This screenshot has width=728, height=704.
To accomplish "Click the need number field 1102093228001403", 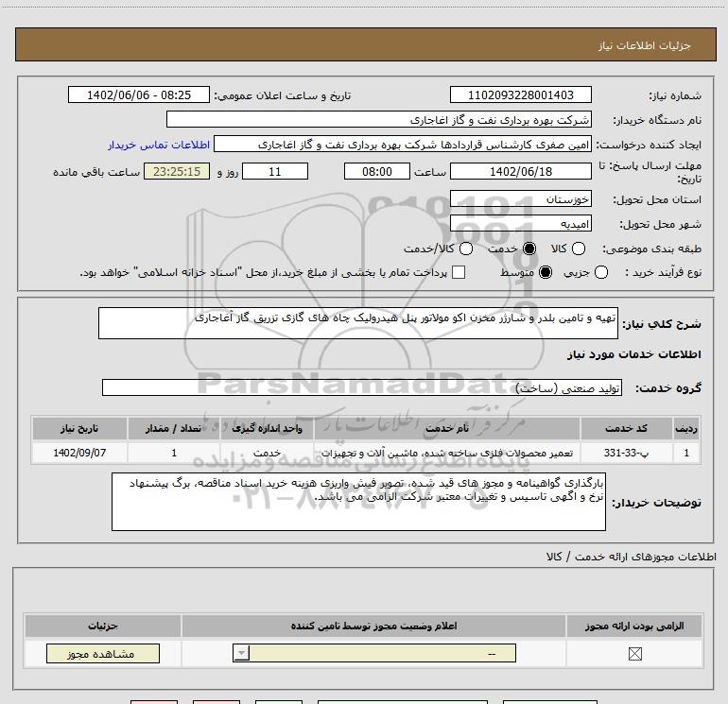I will tap(520, 94).
